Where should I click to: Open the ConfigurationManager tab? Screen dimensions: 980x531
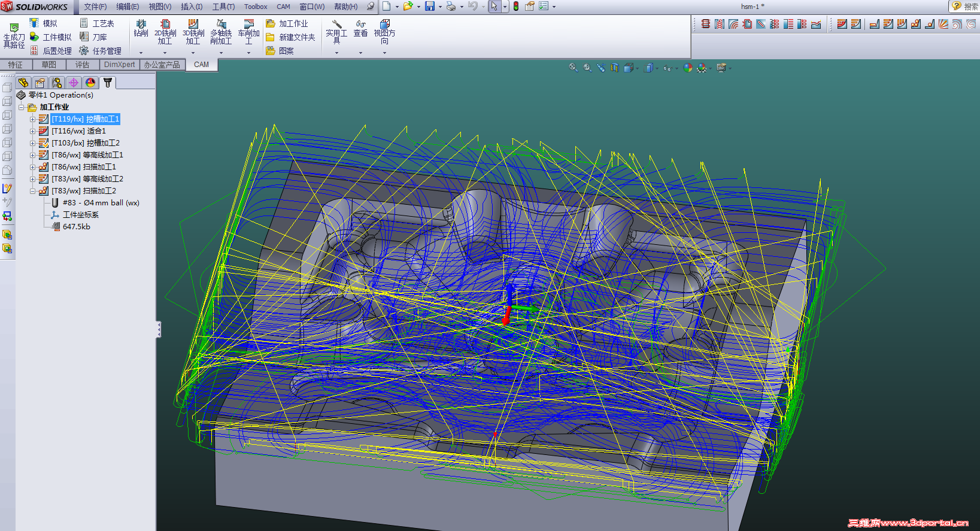57,83
